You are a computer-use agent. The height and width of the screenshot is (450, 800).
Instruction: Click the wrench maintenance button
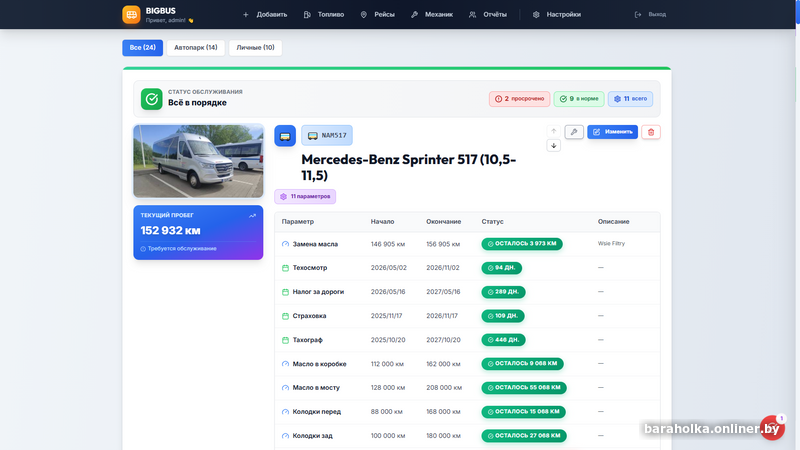pyautogui.click(x=574, y=132)
